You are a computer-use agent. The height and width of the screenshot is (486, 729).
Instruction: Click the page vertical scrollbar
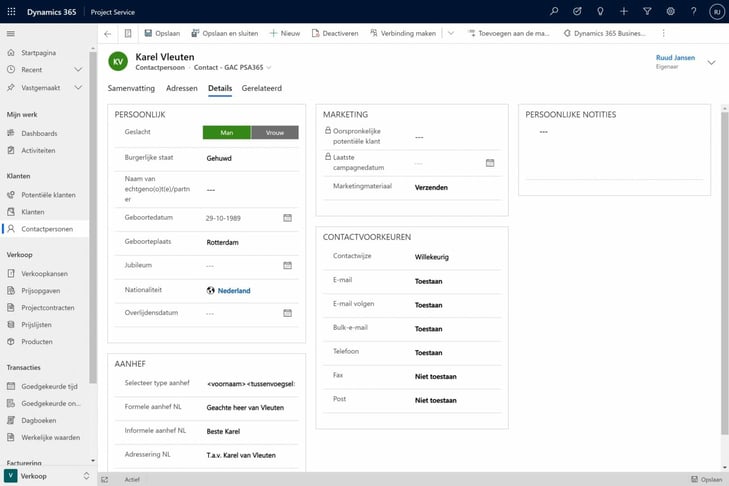tap(724, 272)
